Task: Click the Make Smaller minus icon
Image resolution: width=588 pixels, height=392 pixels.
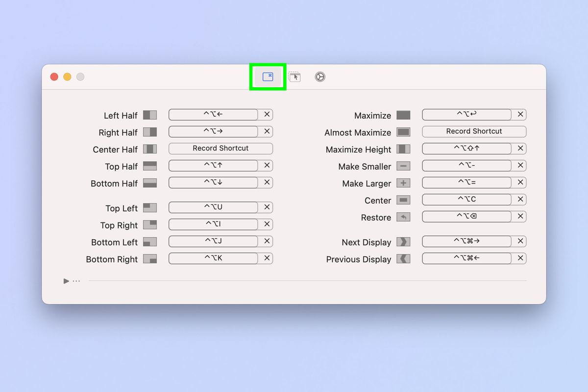Action: pyautogui.click(x=403, y=166)
